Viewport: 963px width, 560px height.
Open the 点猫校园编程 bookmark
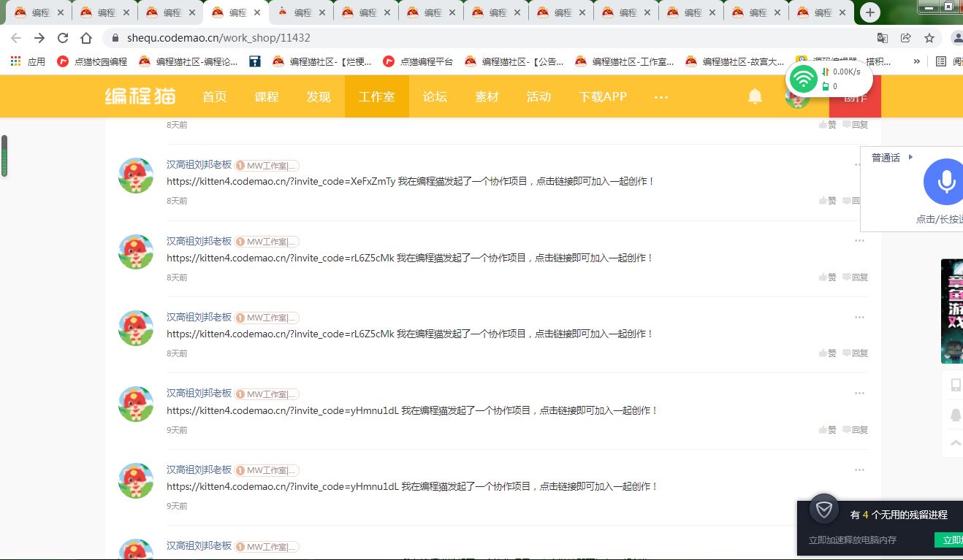point(92,62)
